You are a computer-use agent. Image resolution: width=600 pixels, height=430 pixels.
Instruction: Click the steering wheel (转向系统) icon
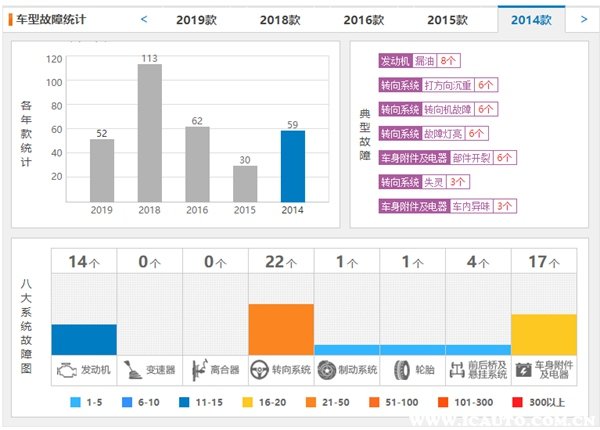click(260, 369)
